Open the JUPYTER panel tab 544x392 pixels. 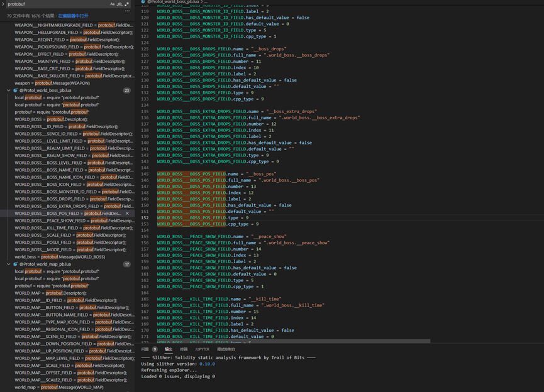(x=202, y=349)
